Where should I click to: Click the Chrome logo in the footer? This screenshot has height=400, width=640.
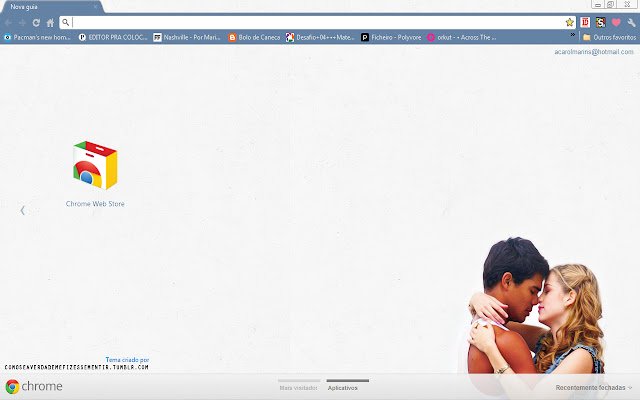[34, 386]
